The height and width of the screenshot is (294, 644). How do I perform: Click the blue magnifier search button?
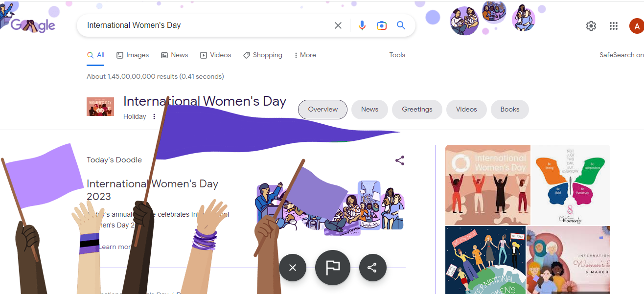[x=401, y=25]
